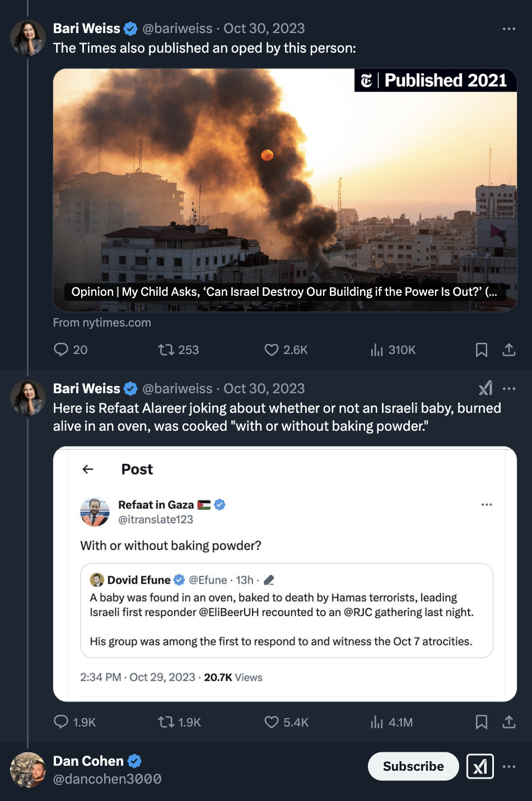The width and height of the screenshot is (532, 801).
Task: Click Dan Cohen's profile avatar
Action: 27,770
